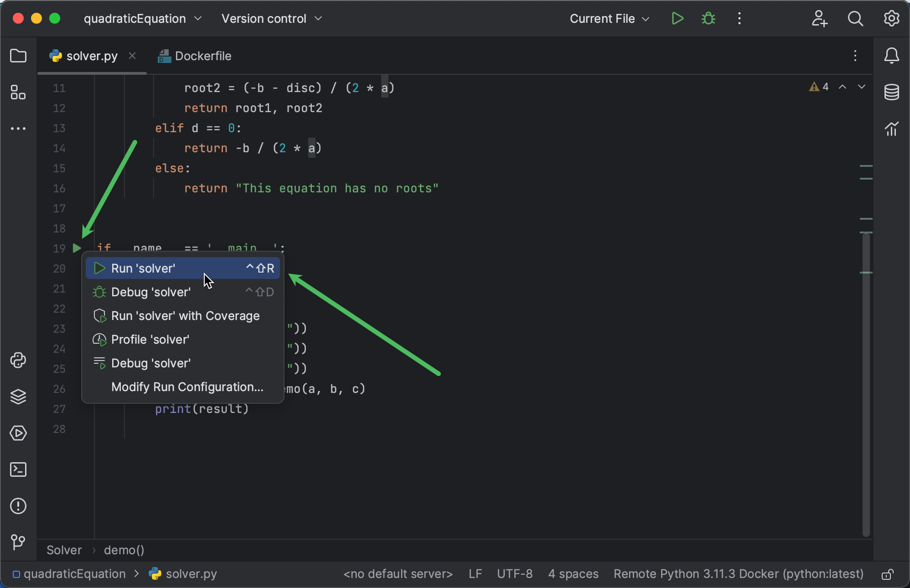The height and width of the screenshot is (588, 910).
Task: Toggle the file lock icon in status bar
Action: point(889,574)
